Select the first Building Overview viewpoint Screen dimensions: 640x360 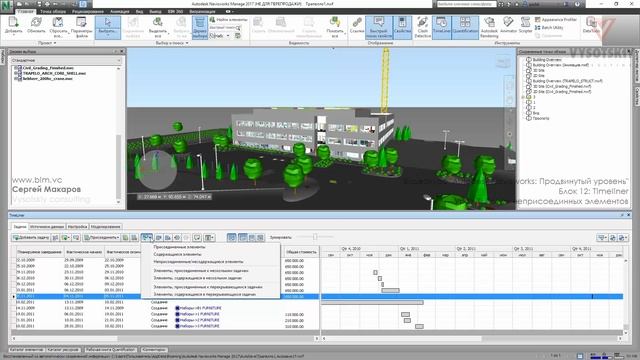[547, 60]
